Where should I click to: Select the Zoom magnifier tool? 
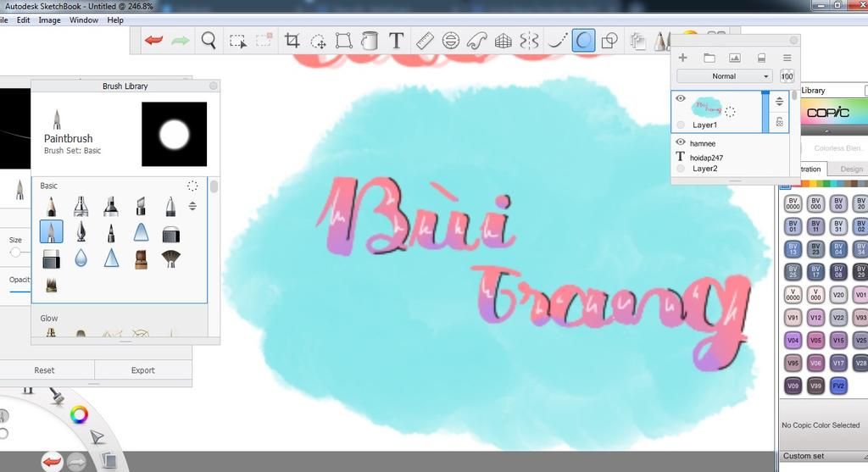[x=209, y=41]
